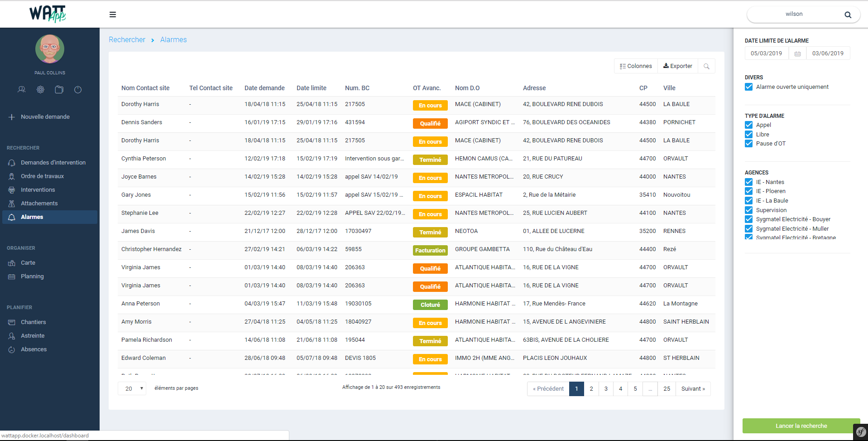Open the users icon under profile
Viewport: 868px width, 441px height.
tap(22, 90)
